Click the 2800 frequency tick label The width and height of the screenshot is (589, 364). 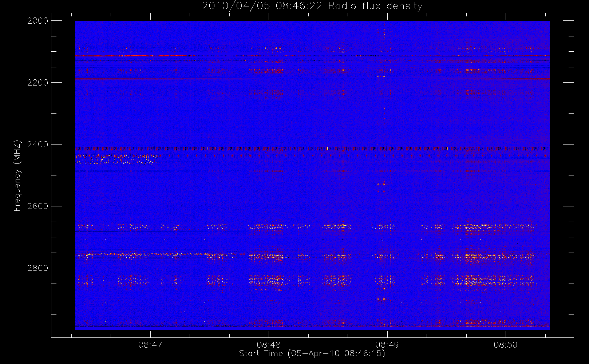pyautogui.click(x=38, y=268)
